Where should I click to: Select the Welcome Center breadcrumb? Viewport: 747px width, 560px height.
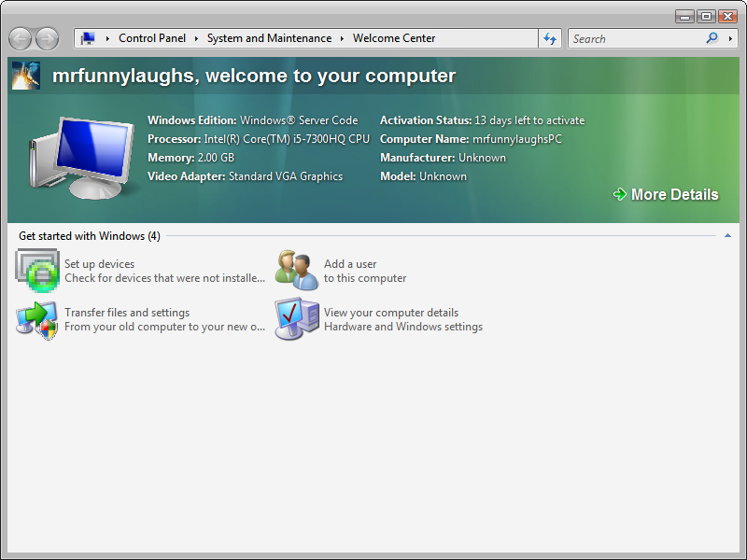click(394, 38)
